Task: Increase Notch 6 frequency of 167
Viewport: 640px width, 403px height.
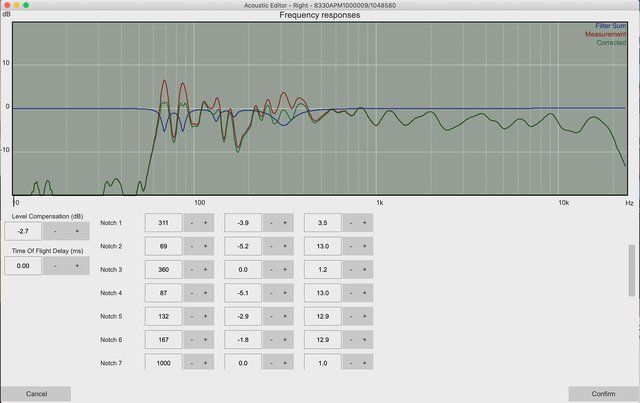Action: (x=205, y=340)
